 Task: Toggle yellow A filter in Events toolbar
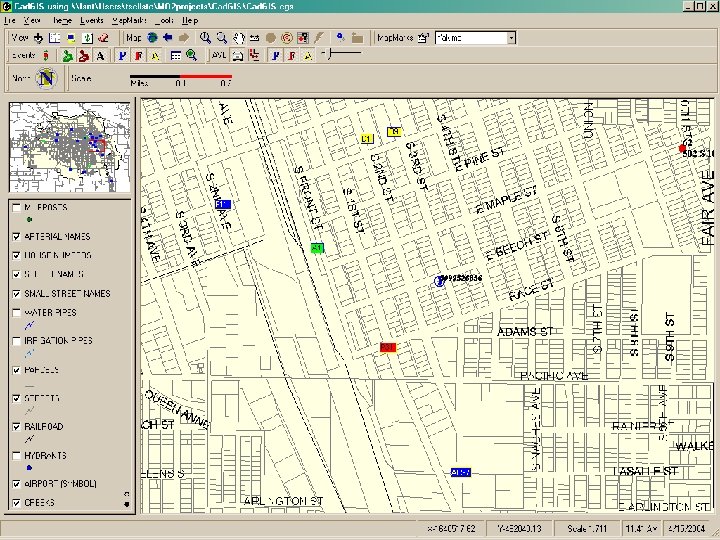point(155,56)
